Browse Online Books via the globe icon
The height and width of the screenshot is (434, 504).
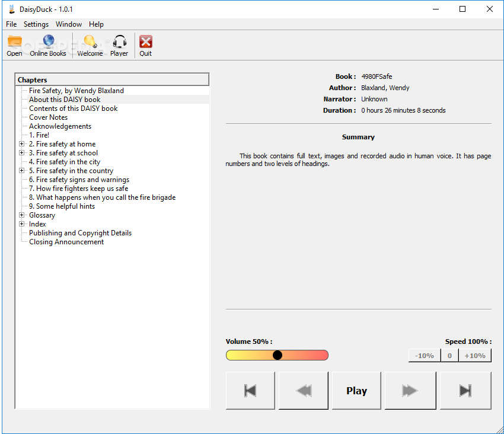point(48,46)
